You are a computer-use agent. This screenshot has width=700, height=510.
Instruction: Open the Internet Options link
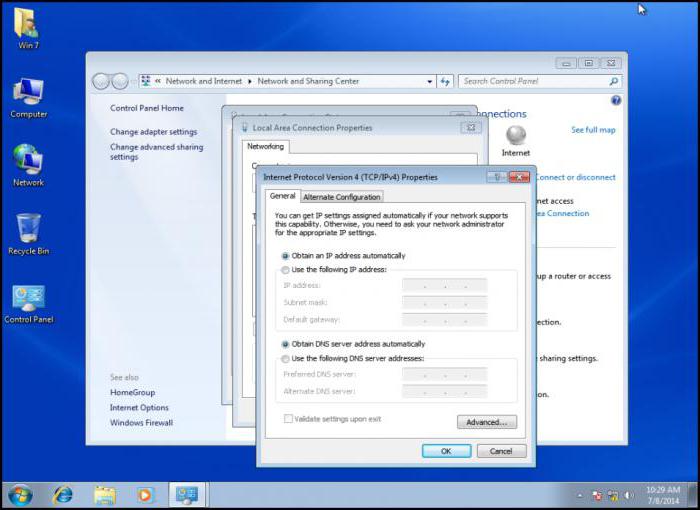(139, 408)
